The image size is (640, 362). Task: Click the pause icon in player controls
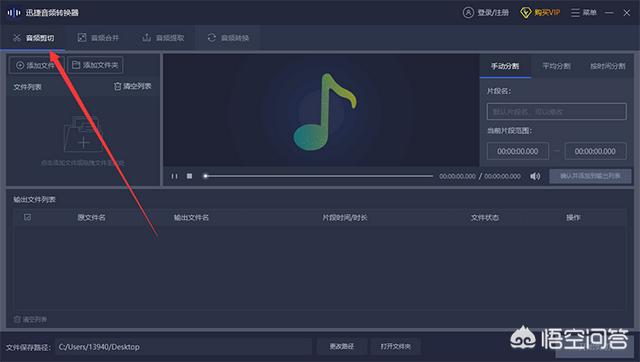coord(174,176)
